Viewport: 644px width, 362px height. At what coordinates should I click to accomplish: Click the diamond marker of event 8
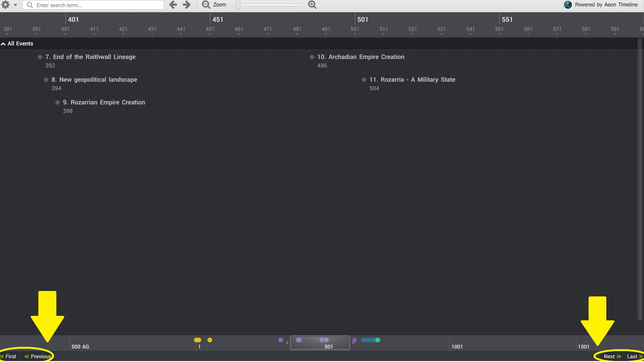click(46, 80)
